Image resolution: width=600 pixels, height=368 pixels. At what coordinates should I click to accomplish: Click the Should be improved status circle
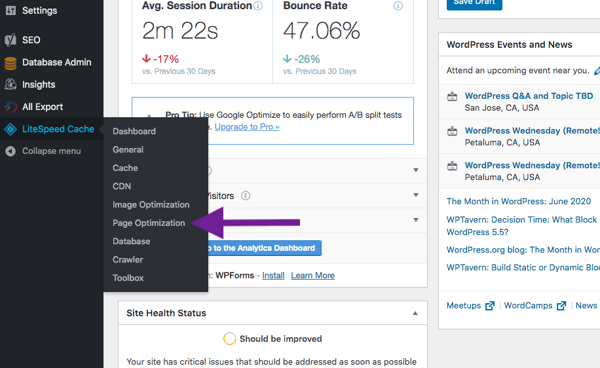(230, 339)
